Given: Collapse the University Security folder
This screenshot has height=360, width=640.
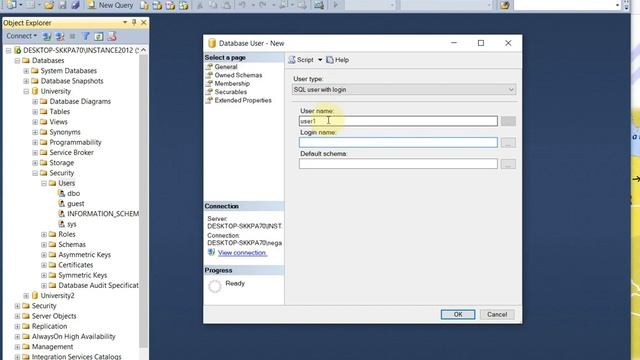Looking at the screenshot, I should 35,173.
